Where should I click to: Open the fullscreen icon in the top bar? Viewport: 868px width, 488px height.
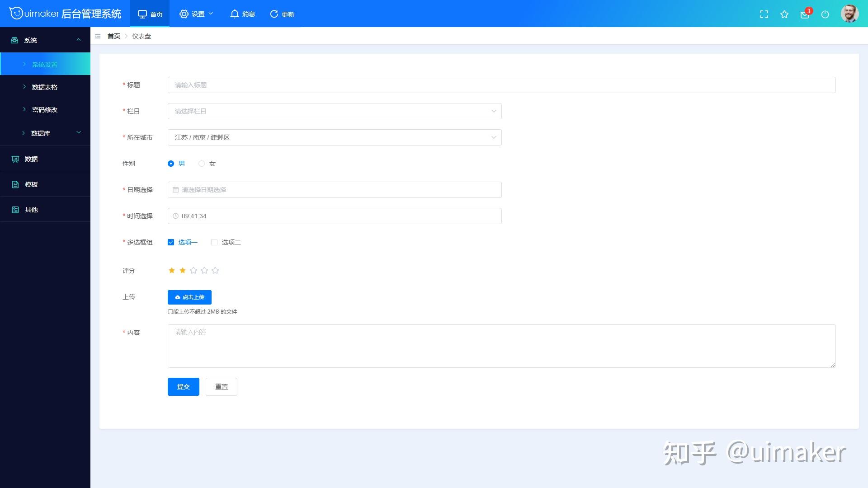pos(764,14)
